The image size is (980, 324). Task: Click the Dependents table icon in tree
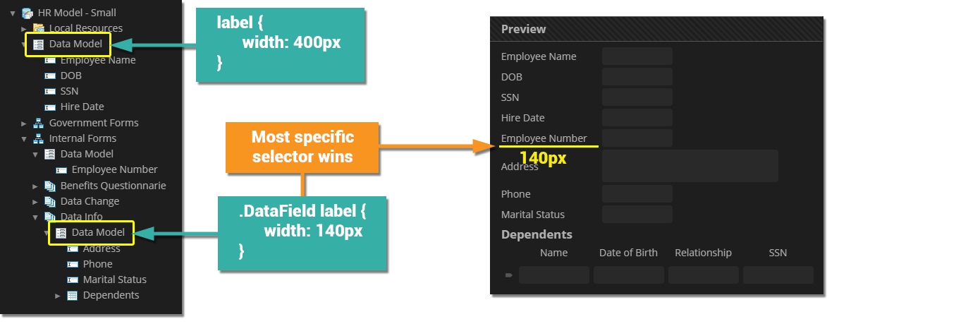click(x=73, y=295)
